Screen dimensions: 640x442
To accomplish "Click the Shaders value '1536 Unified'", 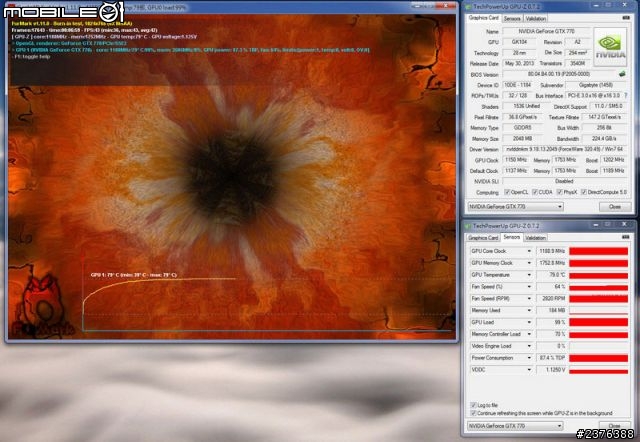I will click(x=525, y=106).
